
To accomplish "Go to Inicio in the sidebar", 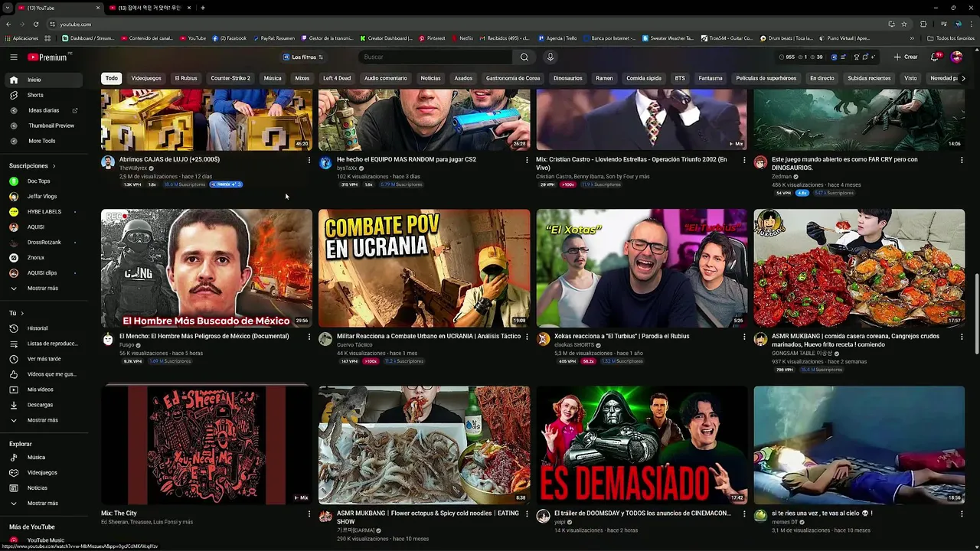I will (44, 80).
